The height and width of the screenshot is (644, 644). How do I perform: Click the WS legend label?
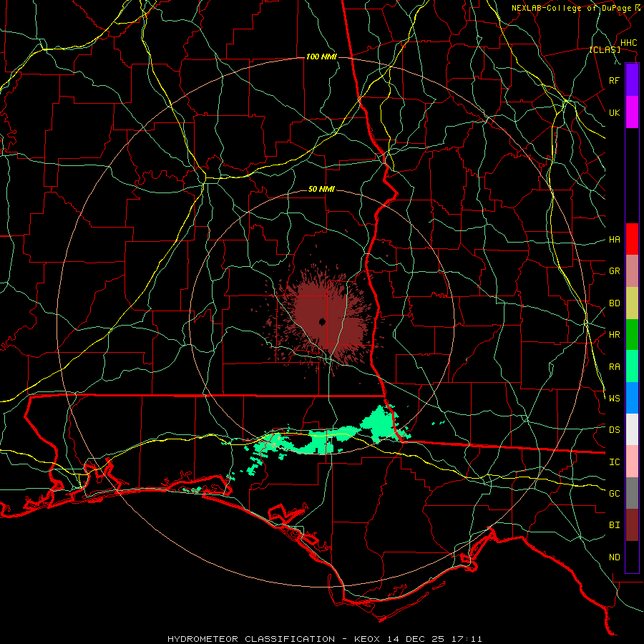click(x=615, y=398)
